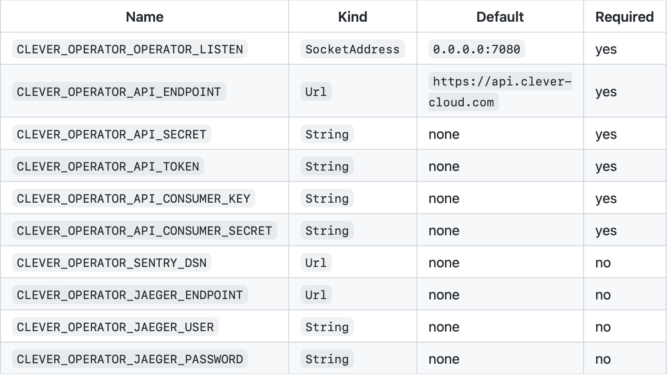Click the CLEVER_OPERATOR_OPERATOR_LISTEN variable name
Image resolution: width=667 pixels, height=375 pixels.
tap(130, 49)
